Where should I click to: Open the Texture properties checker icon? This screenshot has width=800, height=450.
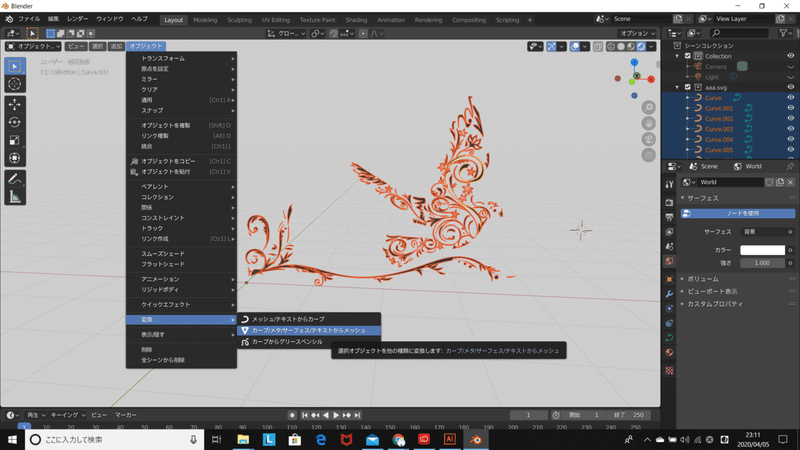669,371
